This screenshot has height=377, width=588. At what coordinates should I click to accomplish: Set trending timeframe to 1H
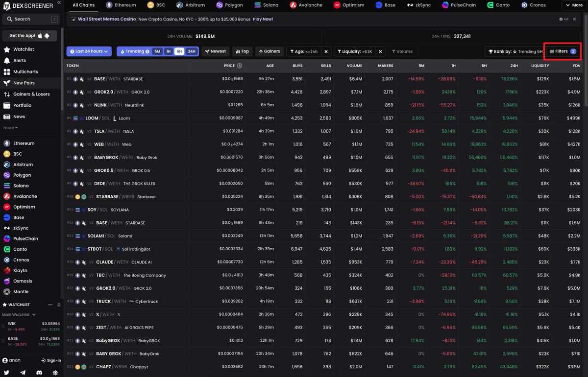tap(169, 51)
